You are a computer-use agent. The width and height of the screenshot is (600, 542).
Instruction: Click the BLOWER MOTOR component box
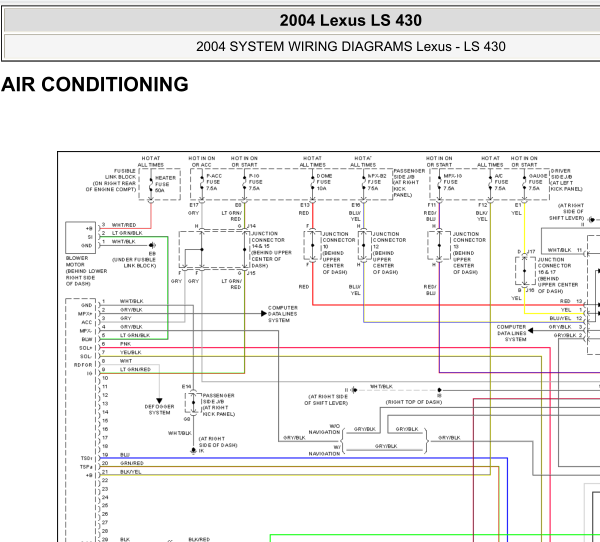tap(80, 237)
